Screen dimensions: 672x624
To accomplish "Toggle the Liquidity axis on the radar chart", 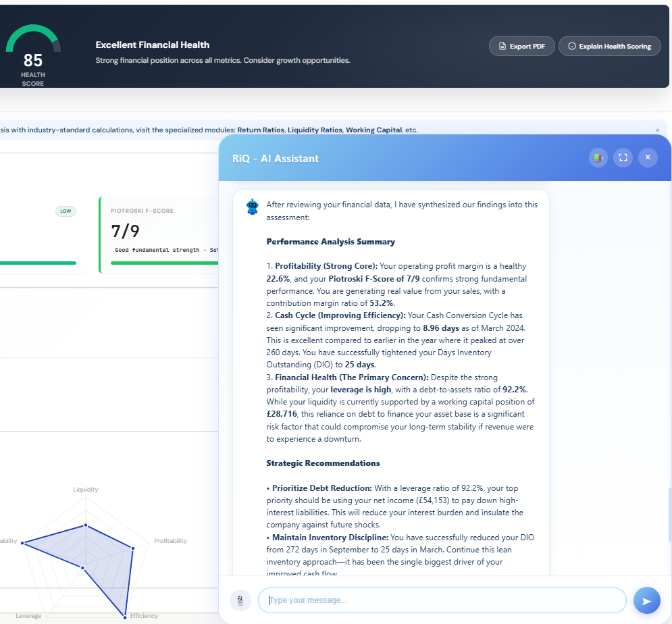I will click(x=85, y=489).
